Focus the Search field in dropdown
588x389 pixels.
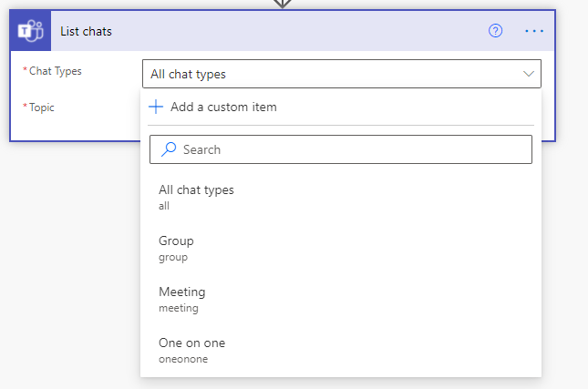(351, 149)
